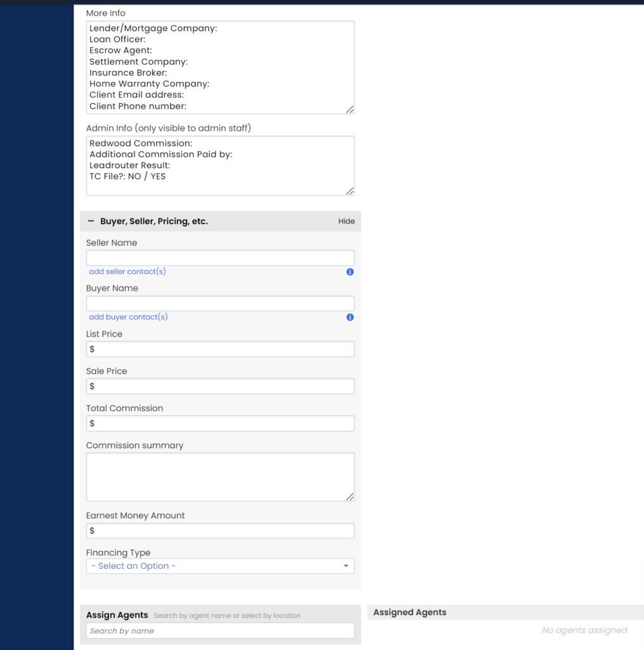644x650 pixels.
Task: Click add seller contact(s) link
Action: [x=128, y=272]
